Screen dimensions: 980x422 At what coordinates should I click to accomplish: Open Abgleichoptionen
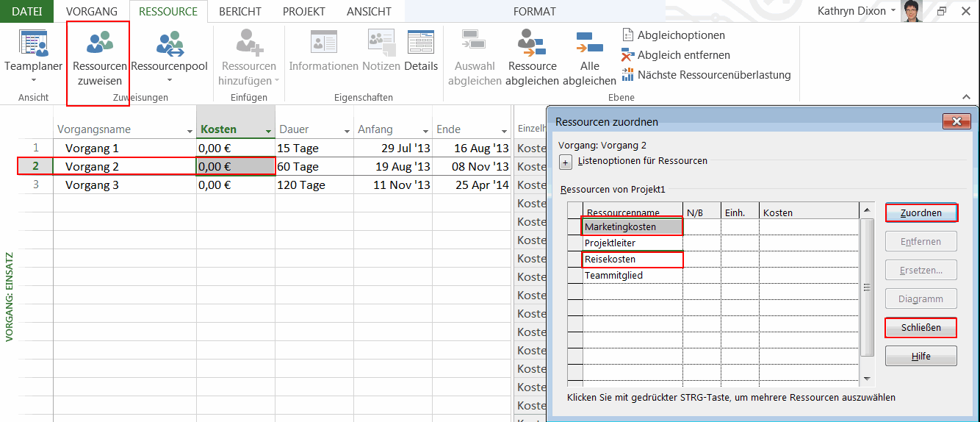click(673, 35)
